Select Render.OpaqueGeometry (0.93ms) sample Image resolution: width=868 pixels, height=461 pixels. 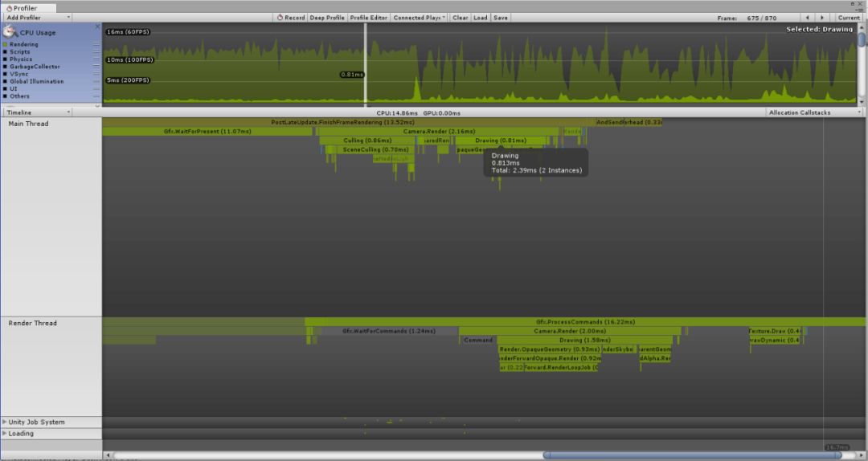[x=550, y=349]
